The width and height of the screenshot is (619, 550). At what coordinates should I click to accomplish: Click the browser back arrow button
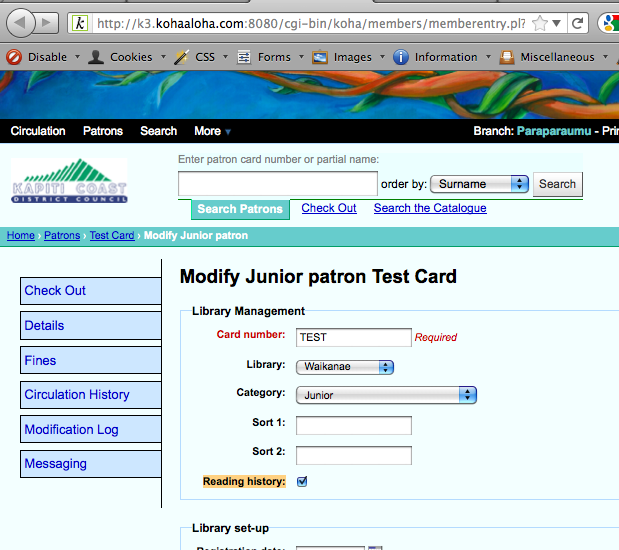[20, 22]
